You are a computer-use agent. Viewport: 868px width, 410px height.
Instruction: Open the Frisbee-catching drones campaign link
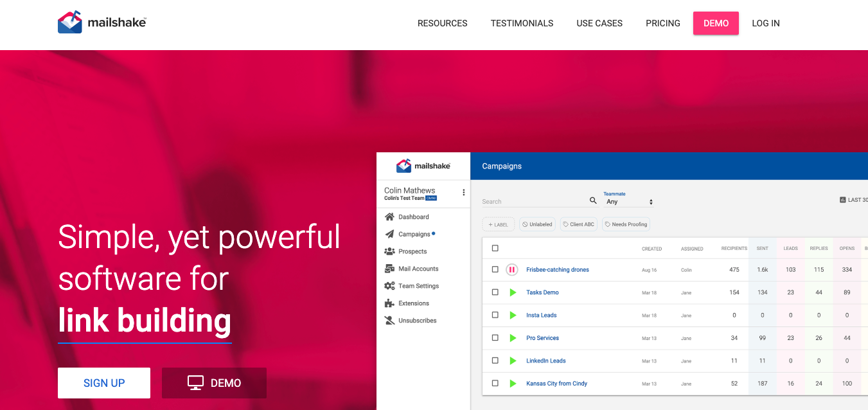pyautogui.click(x=558, y=270)
